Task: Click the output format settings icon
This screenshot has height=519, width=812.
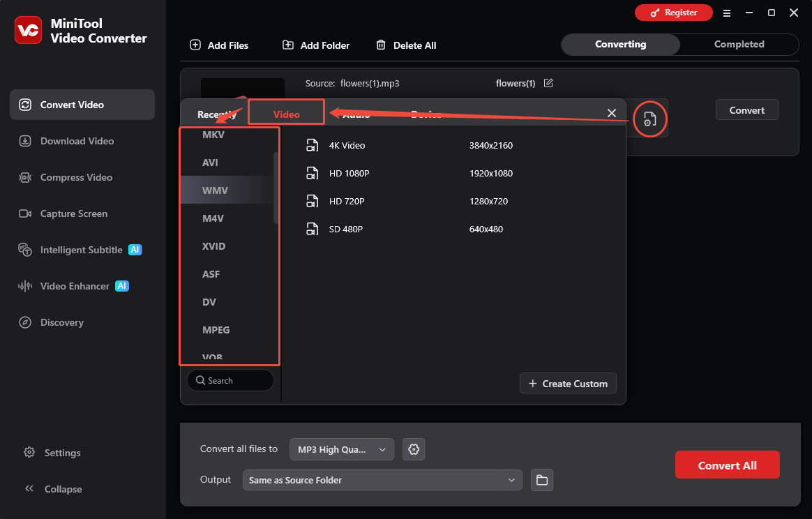Action: tap(649, 119)
